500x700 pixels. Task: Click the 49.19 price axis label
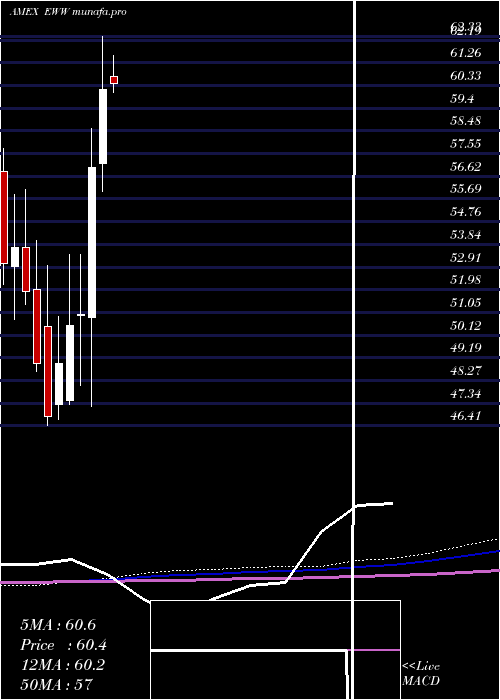click(466, 348)
